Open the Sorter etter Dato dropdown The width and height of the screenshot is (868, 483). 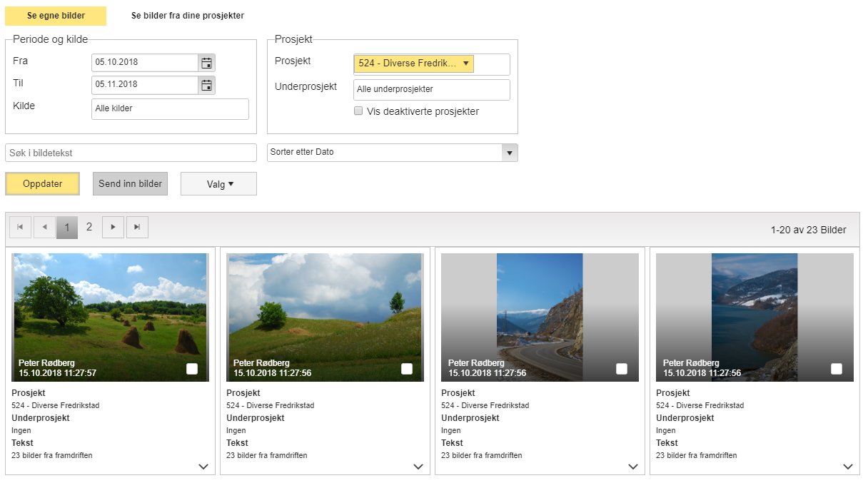[509, 153]
